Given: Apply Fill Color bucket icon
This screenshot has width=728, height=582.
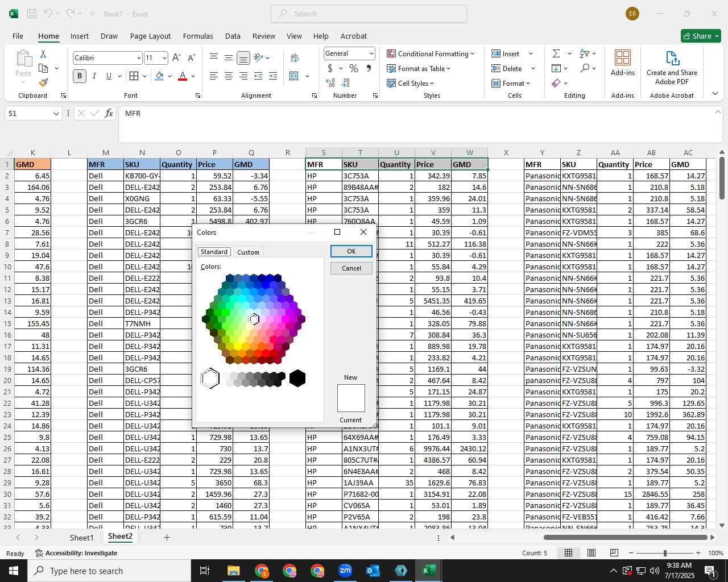Looking at the screenshot, I should 159,76.
